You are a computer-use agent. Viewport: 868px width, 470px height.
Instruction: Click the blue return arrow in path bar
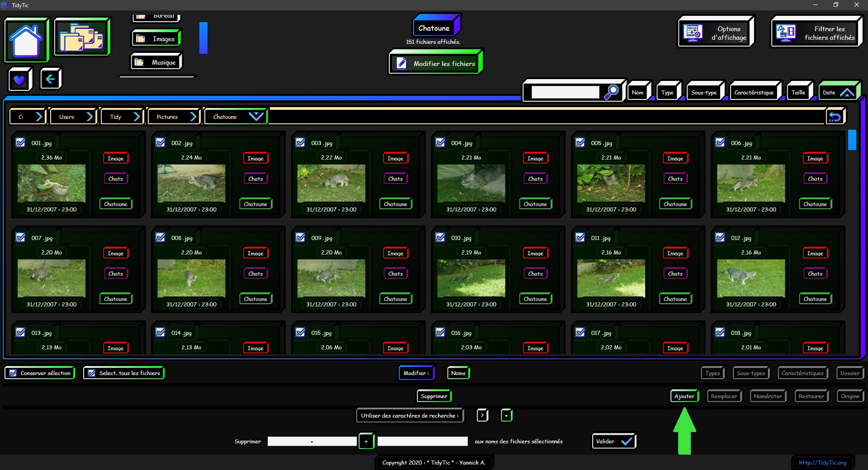click(x=835, y=117)
